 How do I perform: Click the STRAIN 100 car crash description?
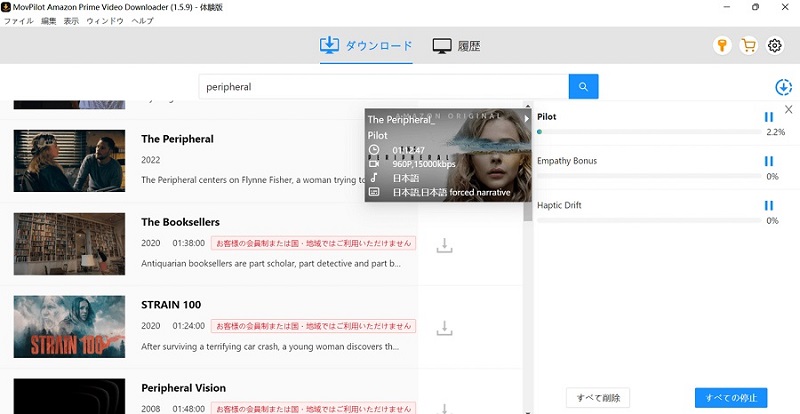270,347
